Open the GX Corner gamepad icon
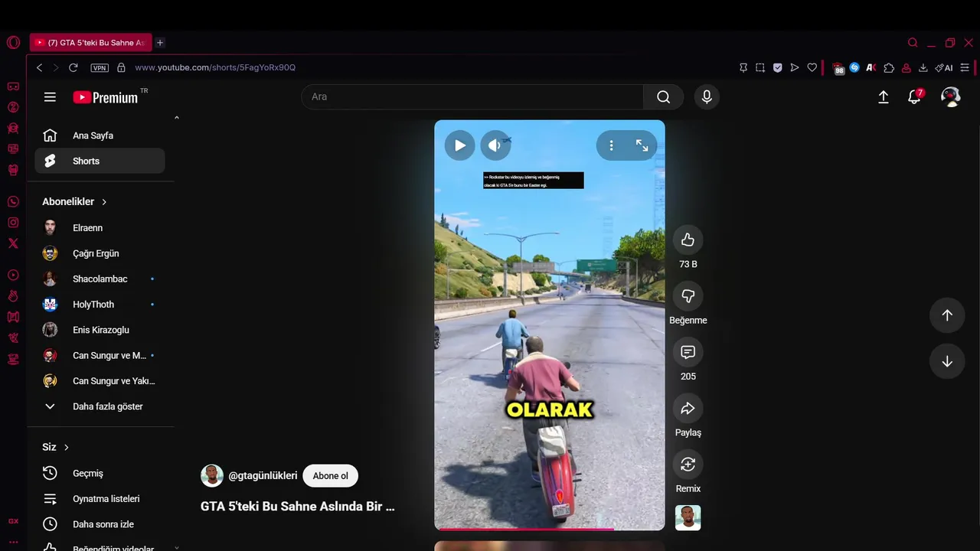 13,87
